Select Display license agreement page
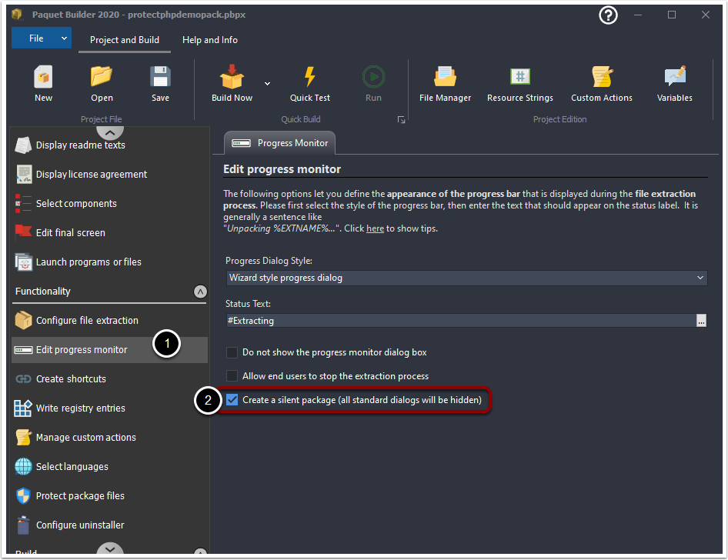728x560 pixels. [x=109, y=175]
